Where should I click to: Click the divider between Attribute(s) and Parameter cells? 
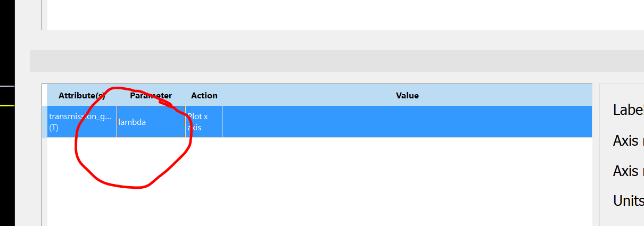pyautogui.click(x=117, y=122)
